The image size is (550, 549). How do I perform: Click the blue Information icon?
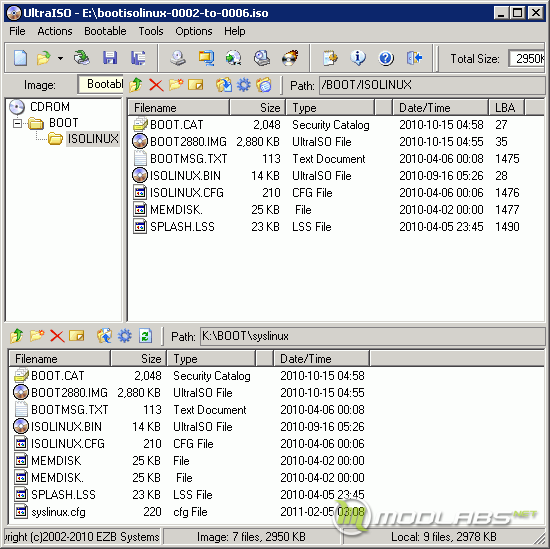click(x=358, y=58)
